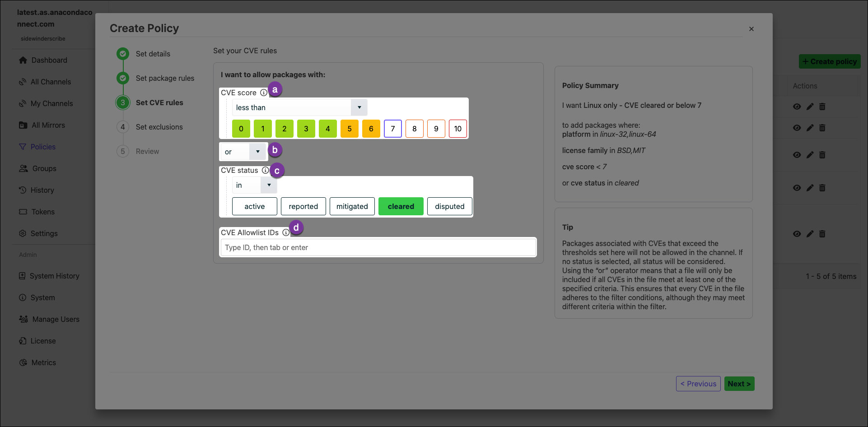Click the History clock icon in sidebar

pyautogui.click(x=23, y=190)
